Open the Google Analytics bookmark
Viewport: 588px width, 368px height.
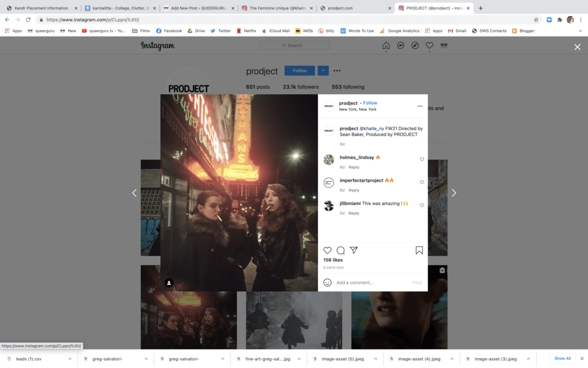pos(399,31)
